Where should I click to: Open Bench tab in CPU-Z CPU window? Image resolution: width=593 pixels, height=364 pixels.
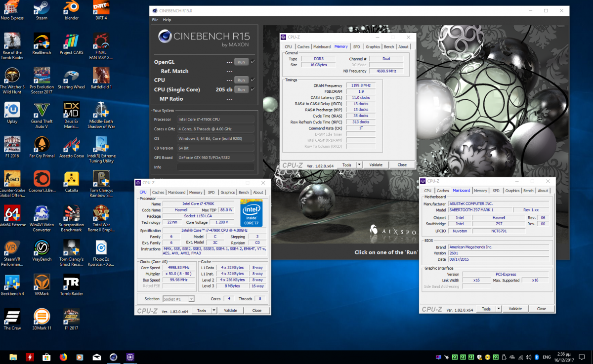244,192
